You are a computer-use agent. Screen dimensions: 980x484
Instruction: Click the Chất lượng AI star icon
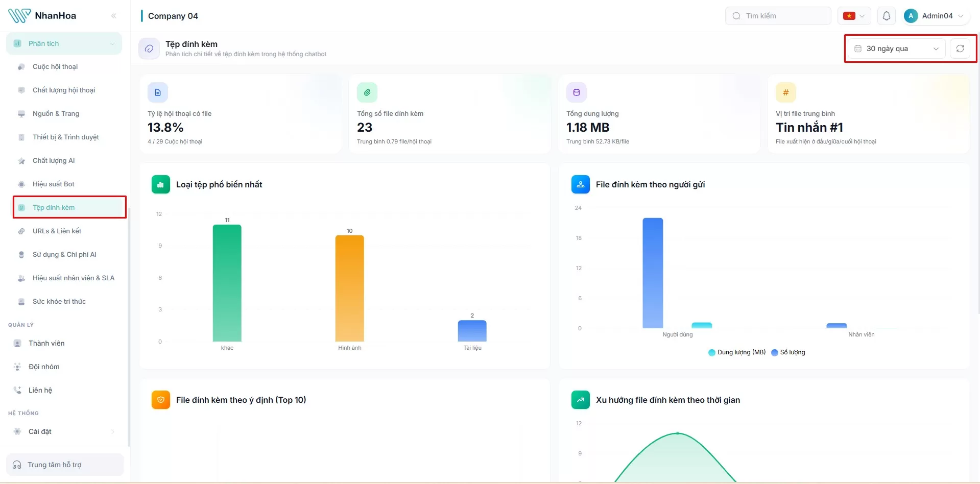pyautogui.click(x=21, y=161)
